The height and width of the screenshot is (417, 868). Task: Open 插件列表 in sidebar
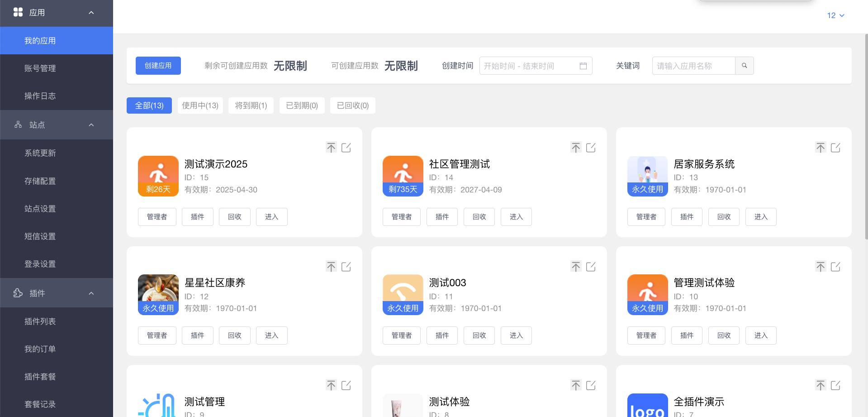point(57,321)
